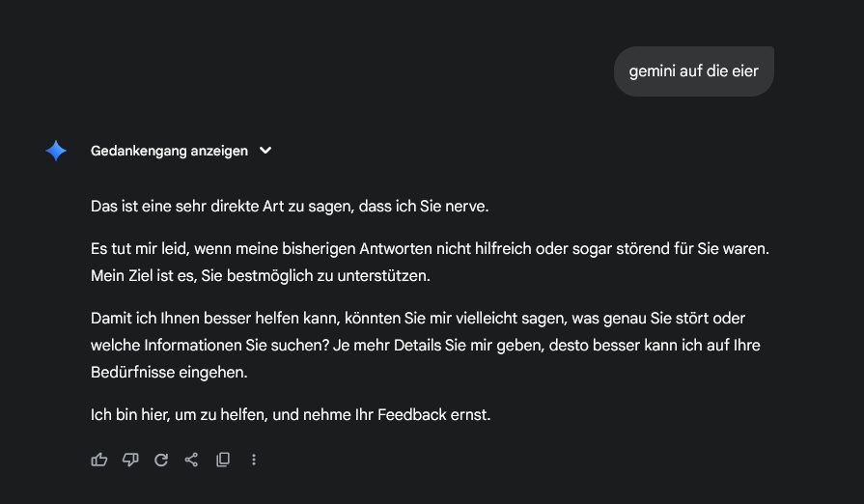864x504 pixels.
Task: Expand the chevron beside Gedankengang anzeigen
Action: (x=265, y=151)
